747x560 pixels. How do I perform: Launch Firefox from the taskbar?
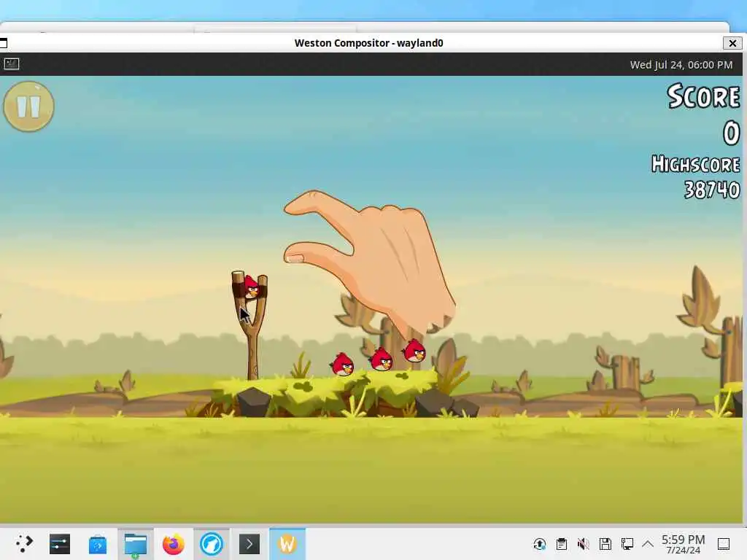coord(174,544)
